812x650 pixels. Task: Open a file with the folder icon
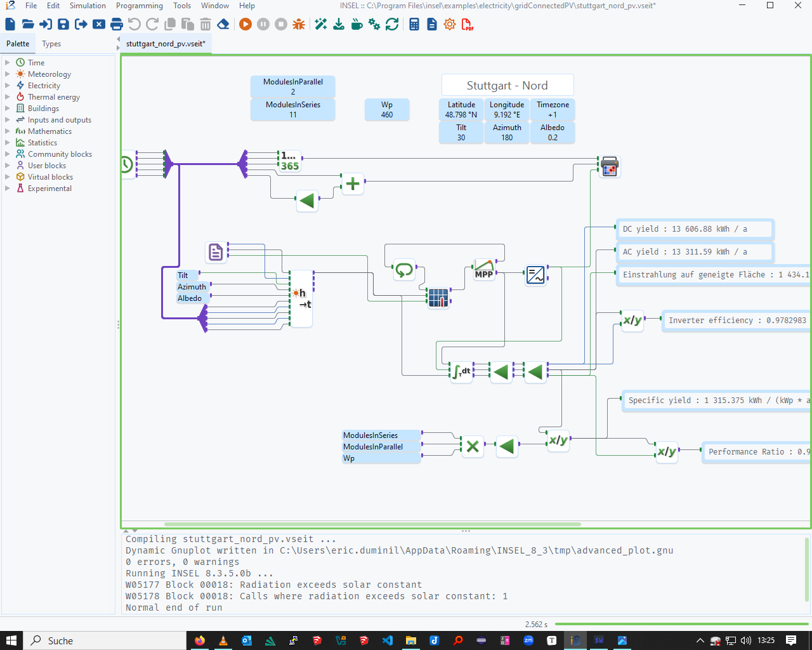[x=28, y=25]
